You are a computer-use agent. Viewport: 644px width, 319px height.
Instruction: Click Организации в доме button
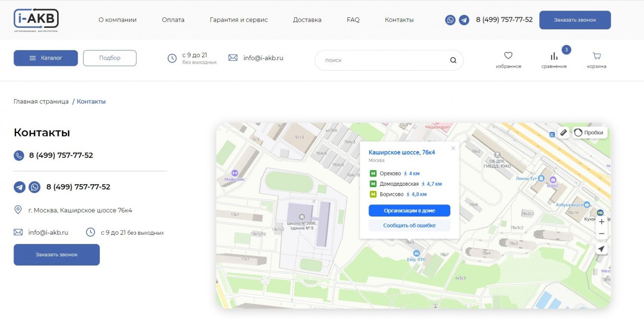(409, 211)
